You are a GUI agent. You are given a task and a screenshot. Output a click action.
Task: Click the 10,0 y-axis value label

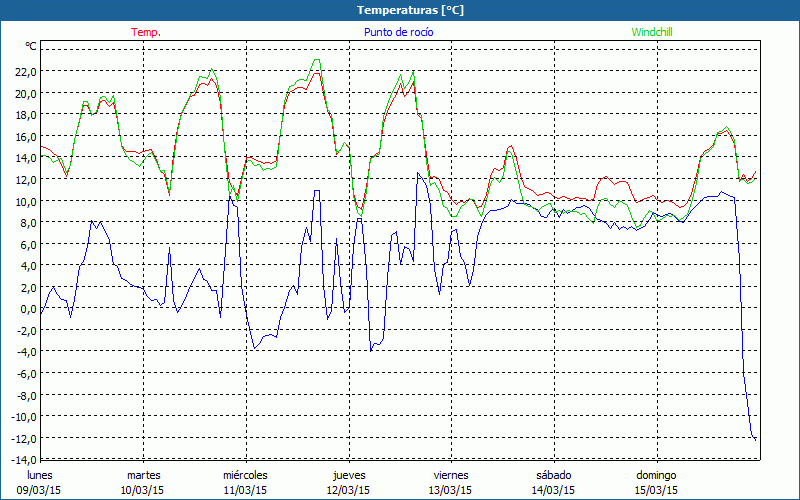[24, 201]
